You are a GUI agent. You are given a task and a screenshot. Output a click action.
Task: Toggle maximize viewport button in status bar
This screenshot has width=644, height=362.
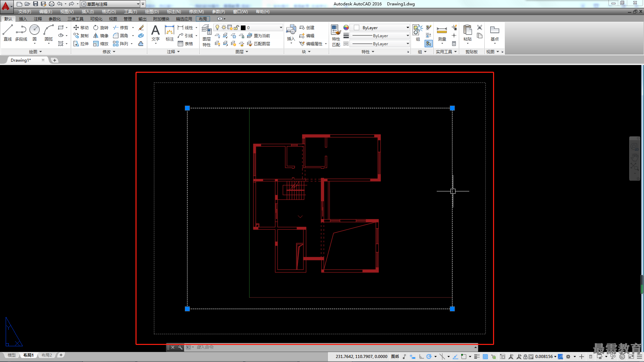pyautogui.click(x=531, y=357)
